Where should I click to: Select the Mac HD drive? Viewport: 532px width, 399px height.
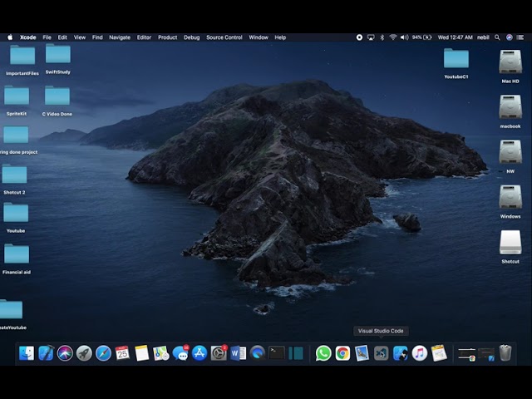[510, 66]
